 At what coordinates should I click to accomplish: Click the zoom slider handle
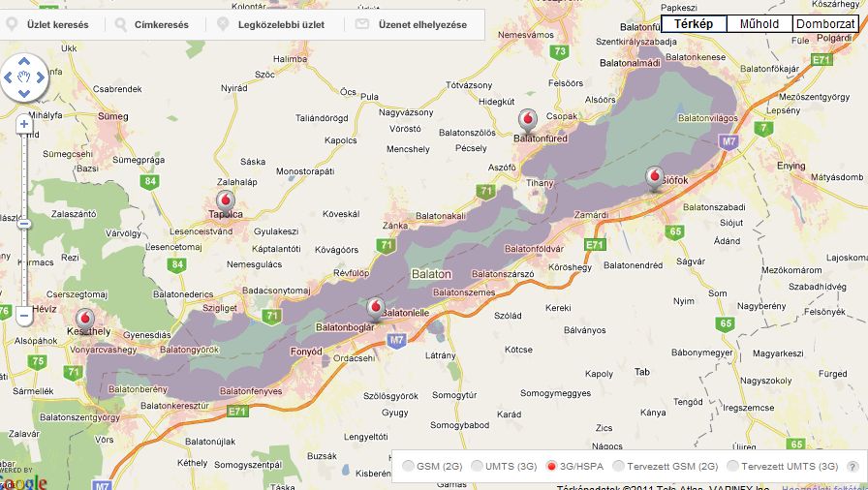tap(24, 224)
